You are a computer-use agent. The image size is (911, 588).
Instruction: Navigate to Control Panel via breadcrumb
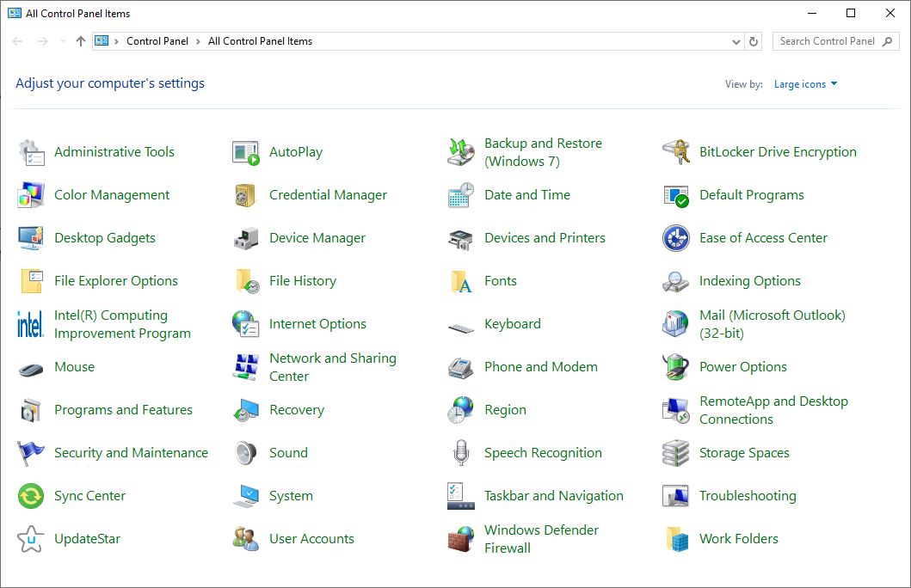point(157,40)
